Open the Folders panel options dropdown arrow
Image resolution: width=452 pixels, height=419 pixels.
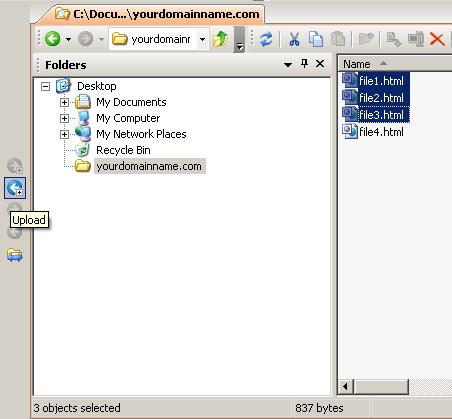(288, 65)
